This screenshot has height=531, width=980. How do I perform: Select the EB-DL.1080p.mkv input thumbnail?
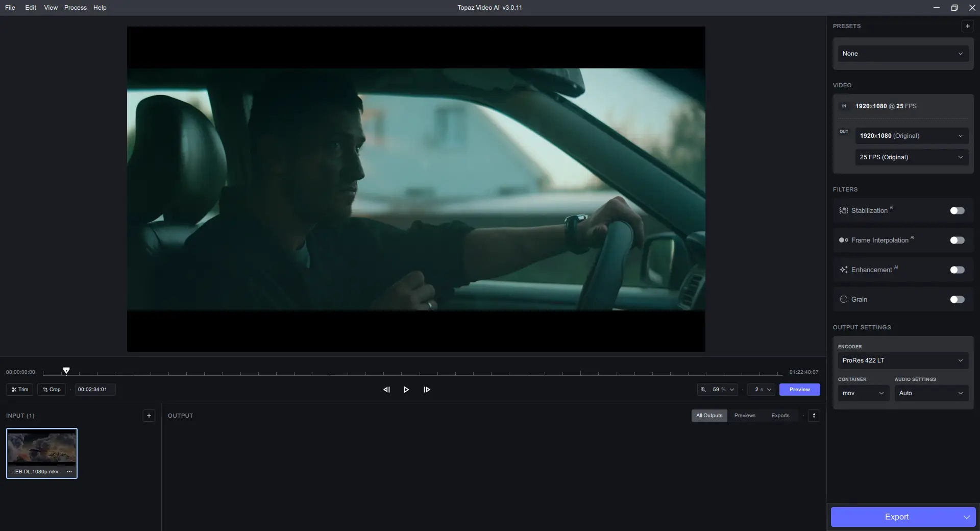42,453
